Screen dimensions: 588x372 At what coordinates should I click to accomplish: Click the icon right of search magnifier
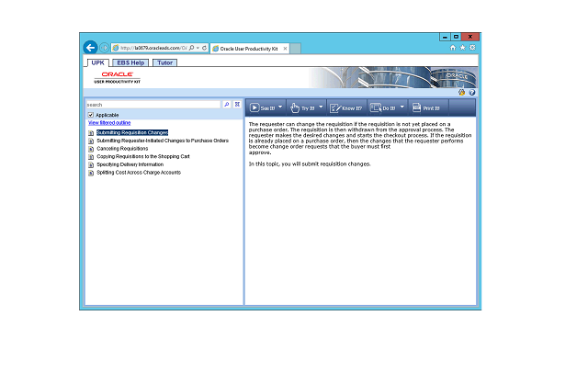pos(237,105)
